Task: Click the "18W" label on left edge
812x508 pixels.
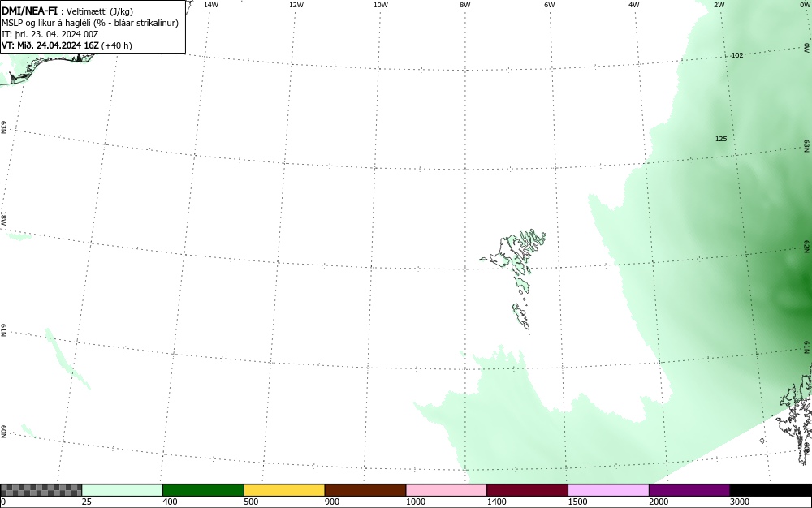Action: (x=3, y=217)
